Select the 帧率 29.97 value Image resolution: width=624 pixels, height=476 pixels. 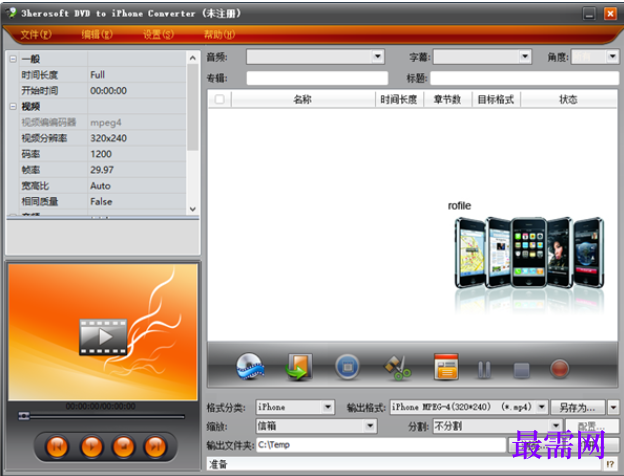tap(137, 170)
